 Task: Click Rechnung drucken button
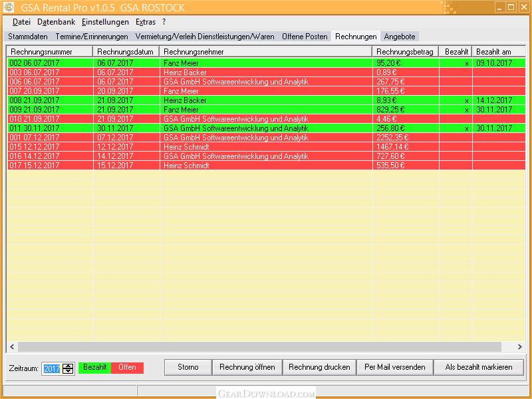pos(319,367)
